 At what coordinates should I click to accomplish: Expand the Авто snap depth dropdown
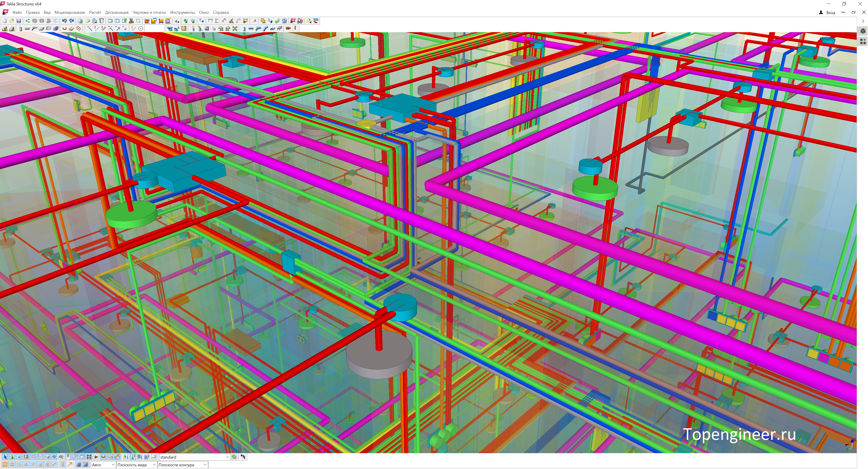pyautogui.click(x=113, y=465)
